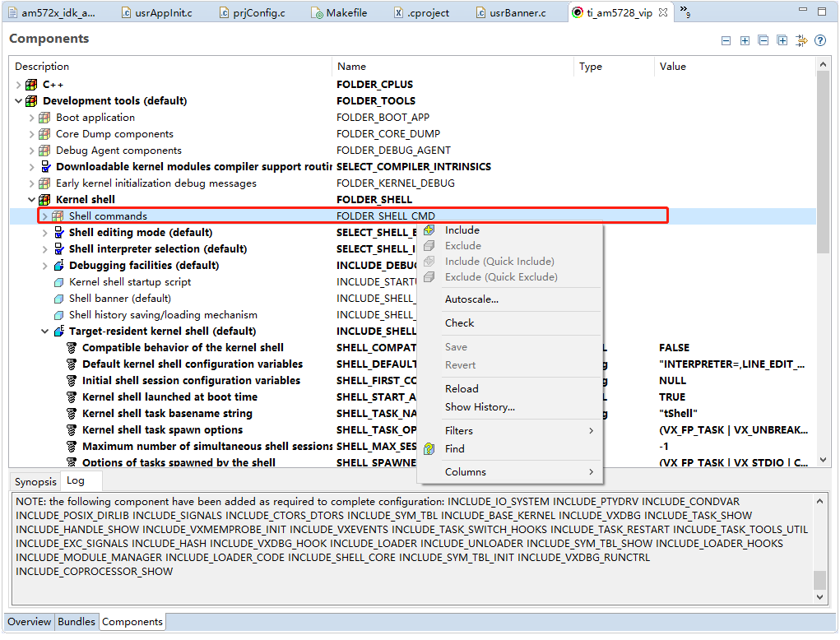Screen dimensions: 840x640
Task: Expand all components using the plus toolbar icon
Action: tap(745, 39)
